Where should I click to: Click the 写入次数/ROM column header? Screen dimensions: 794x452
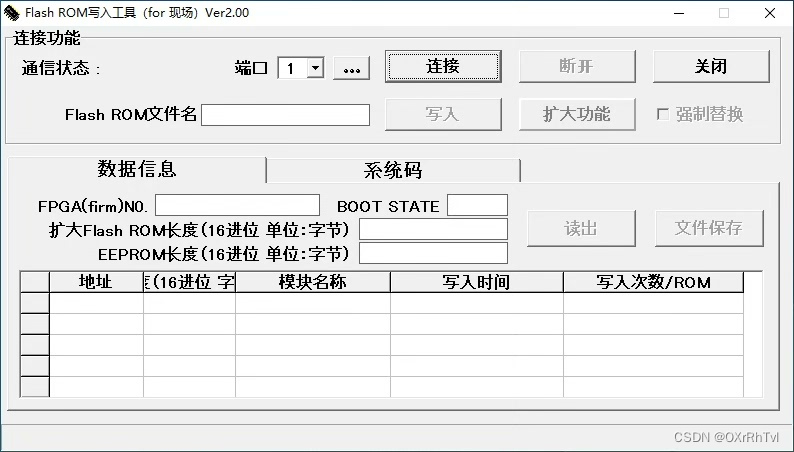click(653, 282)
